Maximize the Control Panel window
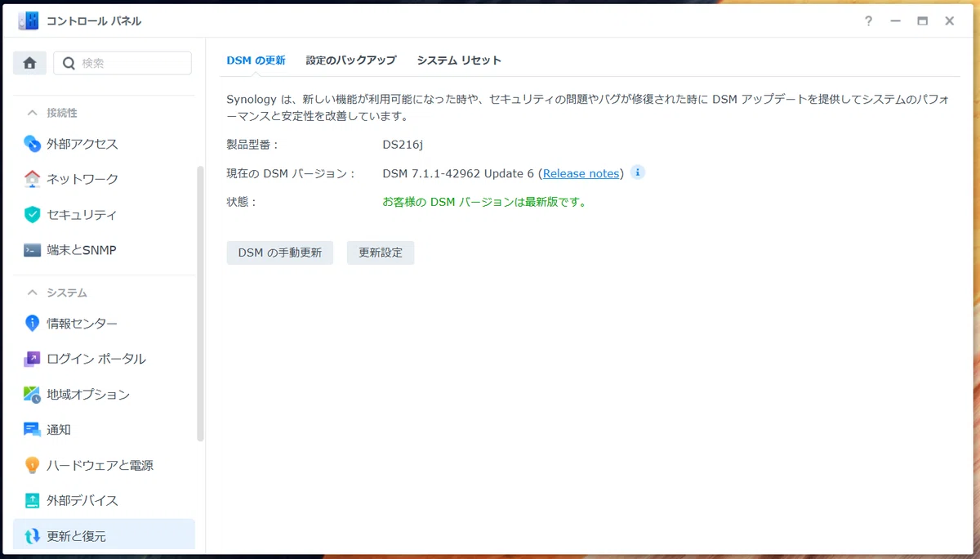The image size is (980, 559). coord(923,21)
